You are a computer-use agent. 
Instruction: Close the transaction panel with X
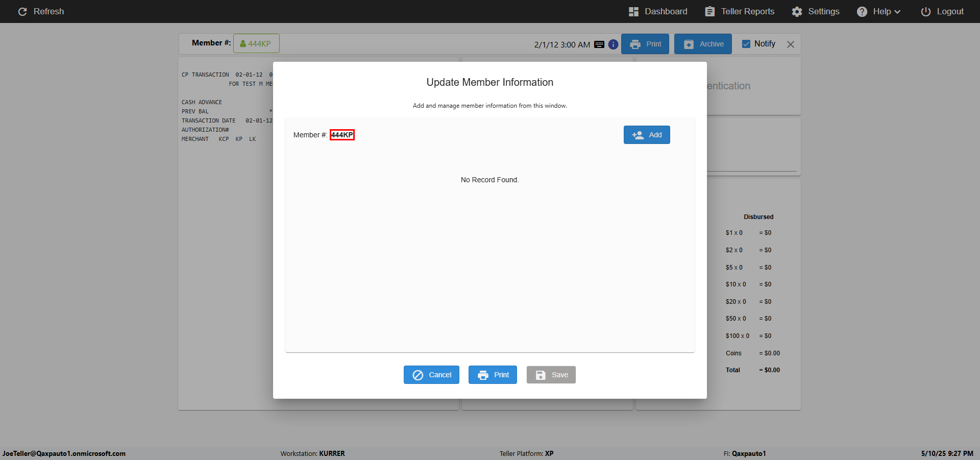[x=791, y=44]
